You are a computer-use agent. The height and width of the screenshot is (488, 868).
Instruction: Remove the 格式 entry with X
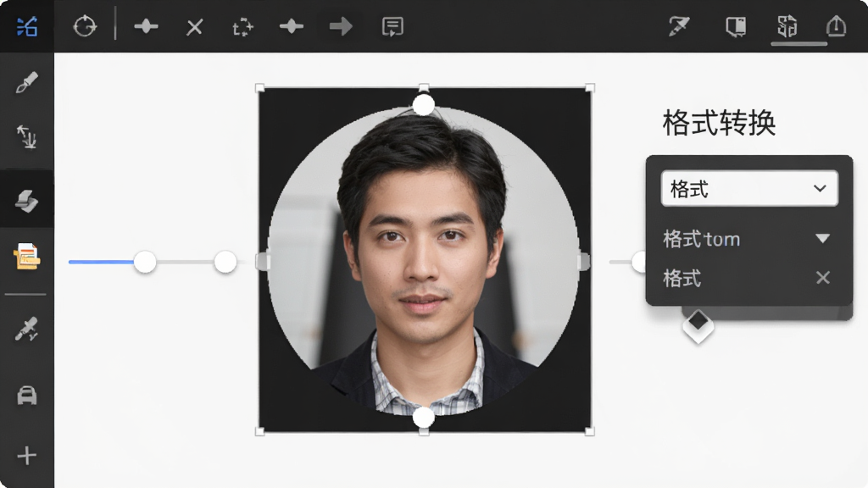tap(822, 277)
